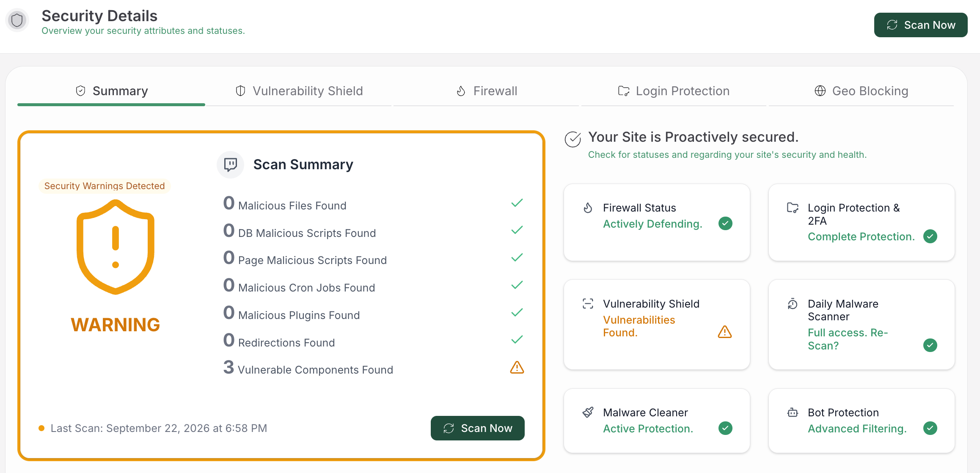The image size is (980, 473).
Task: Open the Summary tab
Action: coord(111,91)
